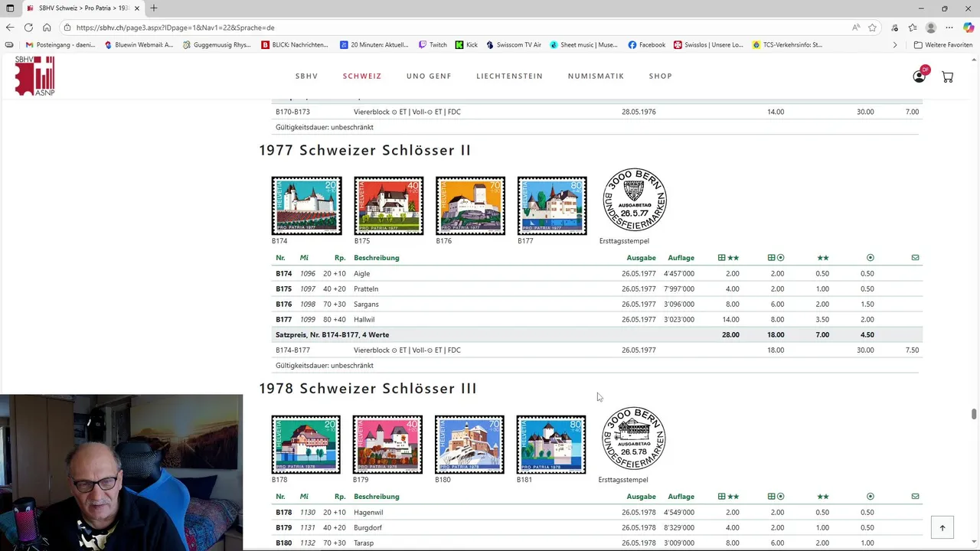Click the cancelled-circle column icon in 1977 table
980x551 pixels.
(871, 258)
